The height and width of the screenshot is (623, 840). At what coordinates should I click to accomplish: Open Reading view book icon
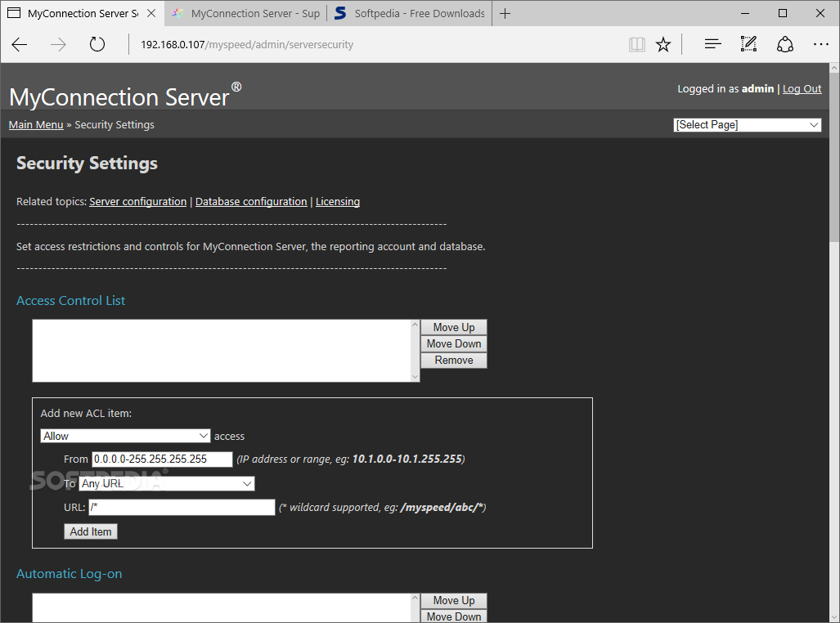(x=636, y=44)
